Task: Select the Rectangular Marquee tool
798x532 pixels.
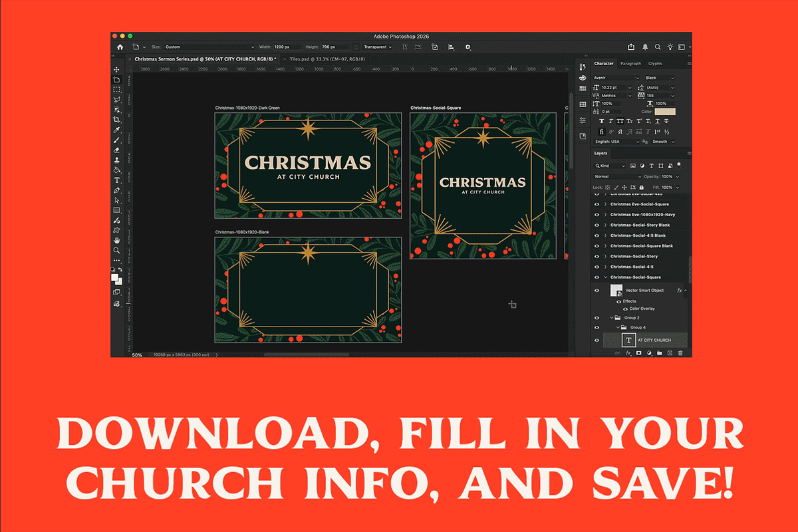Action: [117, 90]
